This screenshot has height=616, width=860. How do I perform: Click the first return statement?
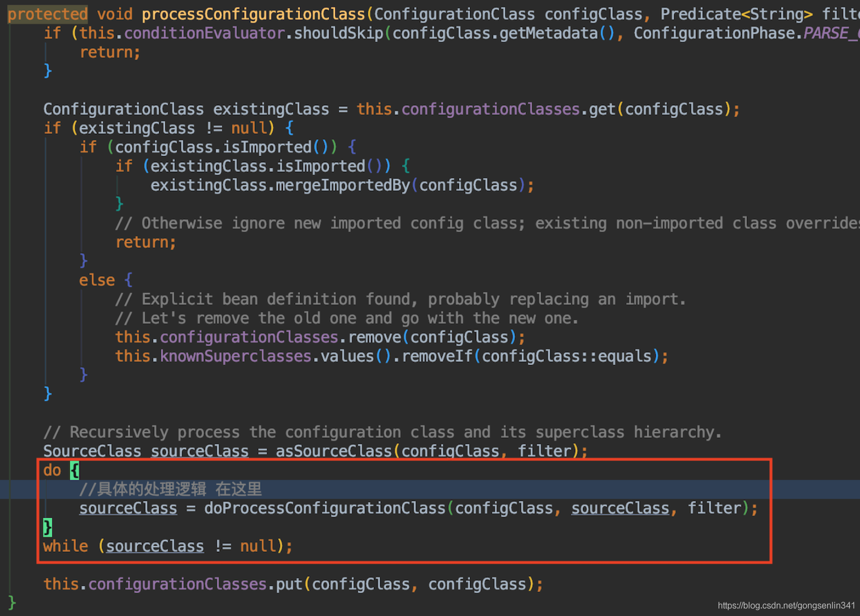[110, 52]
